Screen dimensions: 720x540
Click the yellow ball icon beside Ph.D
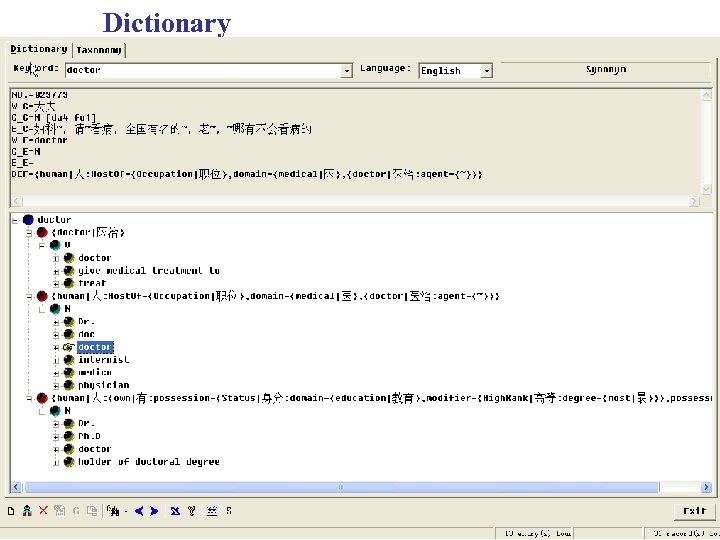(69, 436)
